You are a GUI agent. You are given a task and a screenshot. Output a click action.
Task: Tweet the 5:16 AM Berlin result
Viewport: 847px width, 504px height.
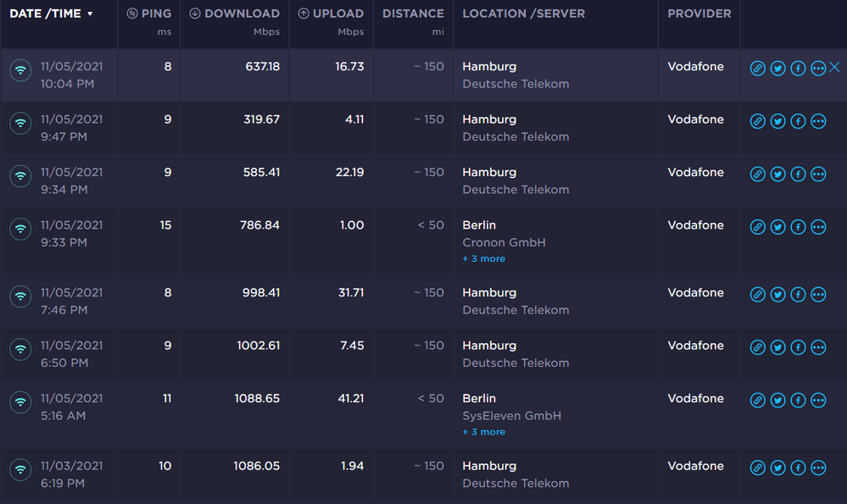click(777, 400)
